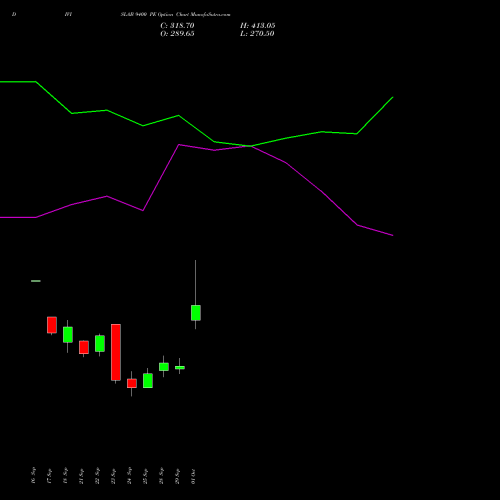Click the 9400 PE Option Chart title

coord(175,15)
